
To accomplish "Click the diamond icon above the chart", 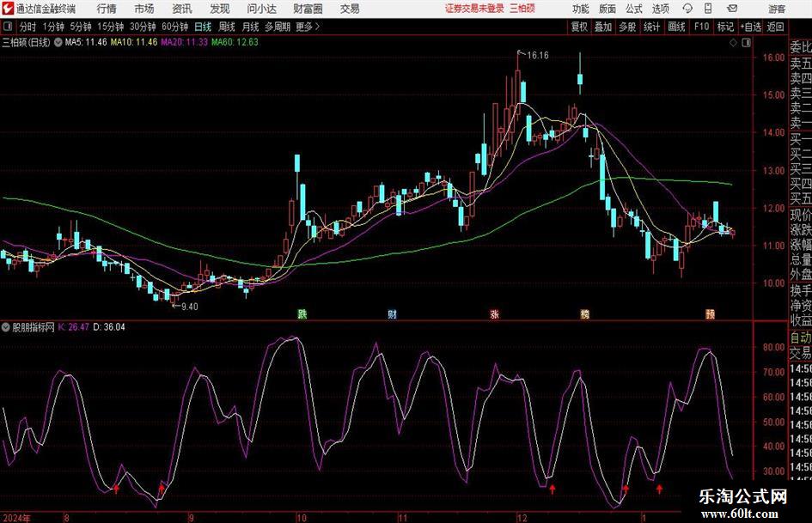I will (x=733, y=43).
